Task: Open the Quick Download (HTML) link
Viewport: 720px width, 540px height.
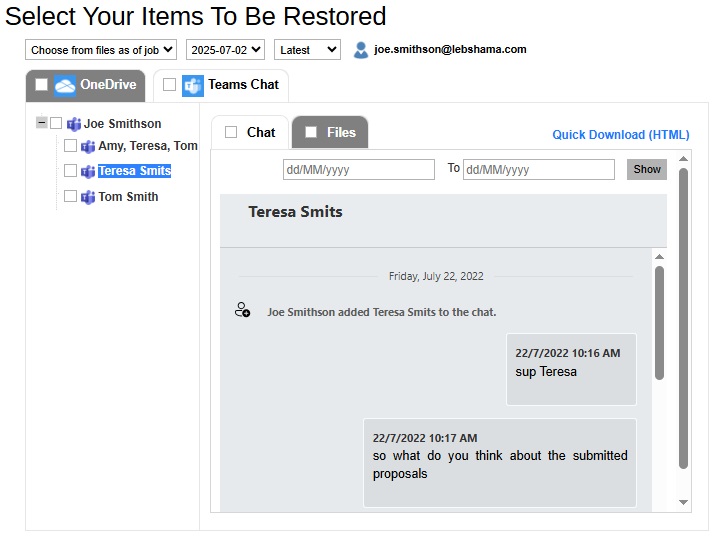Action: [x=620, y=135]
